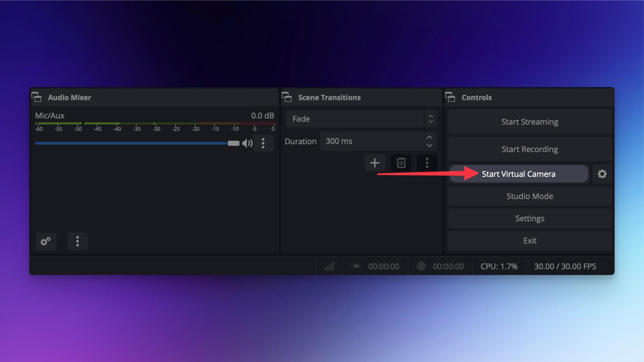Mute the Mic/Aux audio source

tap(247, 143)
